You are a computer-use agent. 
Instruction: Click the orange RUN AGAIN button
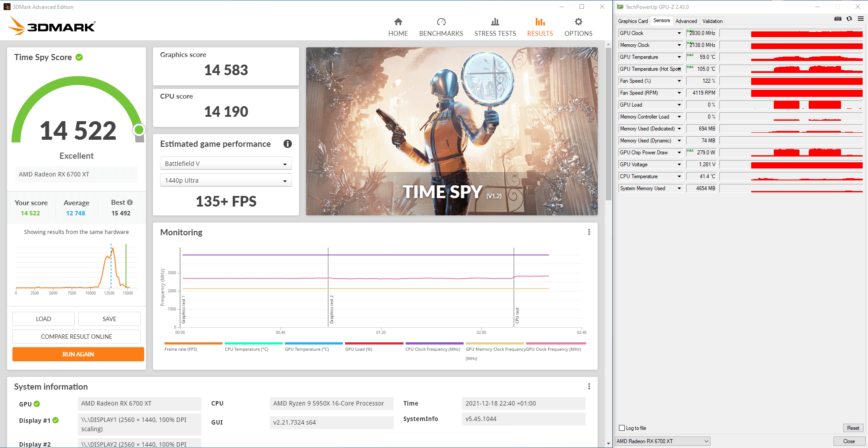[78, 354]
